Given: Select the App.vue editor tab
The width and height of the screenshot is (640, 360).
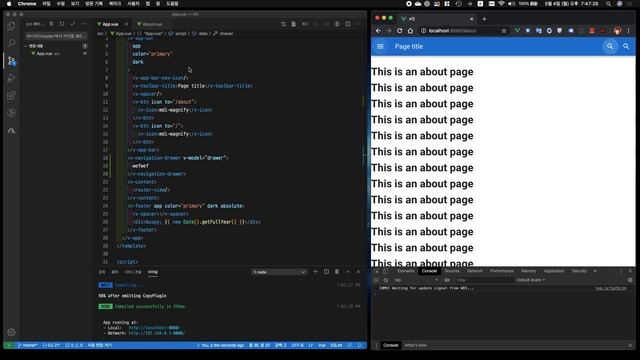Looking at the screenshot, I should [x=110, y=24].
